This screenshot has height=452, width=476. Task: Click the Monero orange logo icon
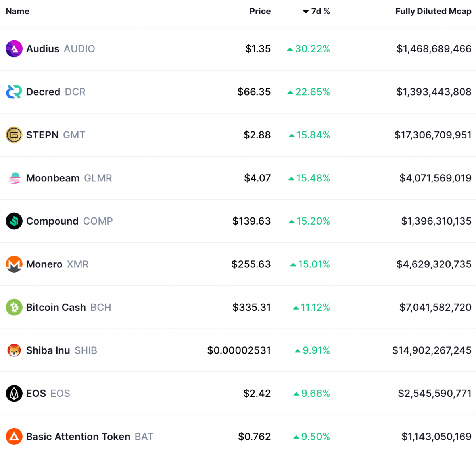(x=14, y=264)
